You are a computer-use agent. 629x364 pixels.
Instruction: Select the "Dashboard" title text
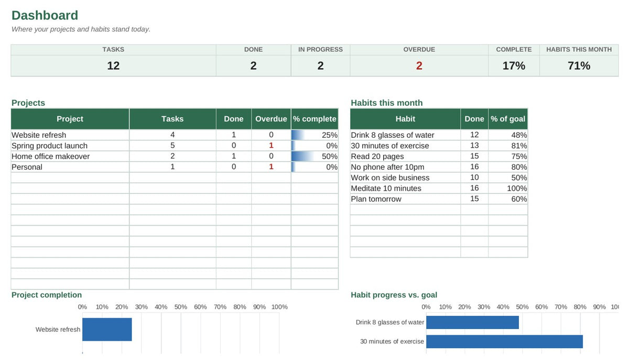click(x=45, y=16)
